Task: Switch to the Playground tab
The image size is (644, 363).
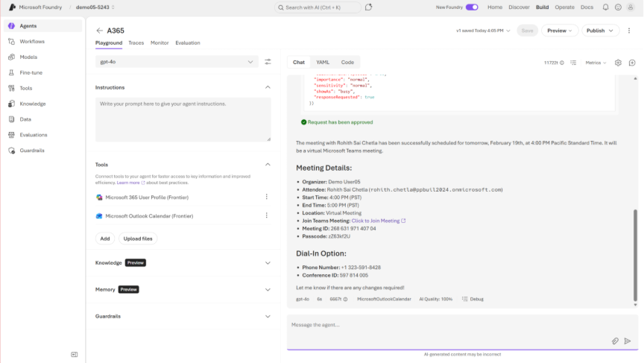Action: [x=109, y=42]
